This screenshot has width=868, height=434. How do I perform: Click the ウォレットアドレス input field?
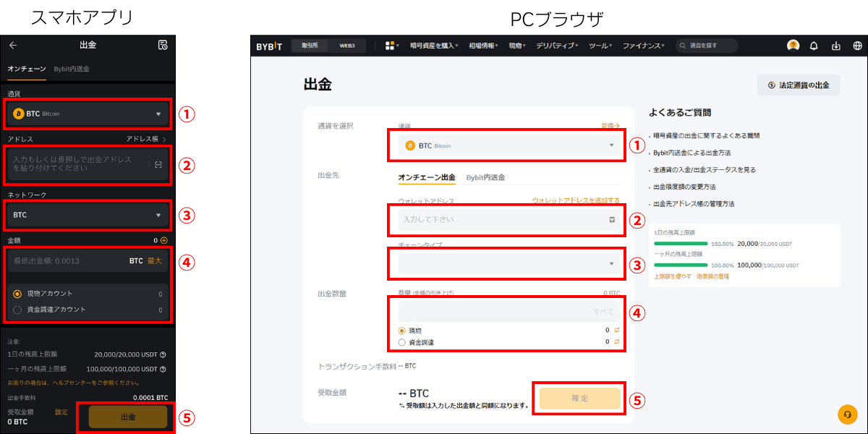(x=499, y=219)
